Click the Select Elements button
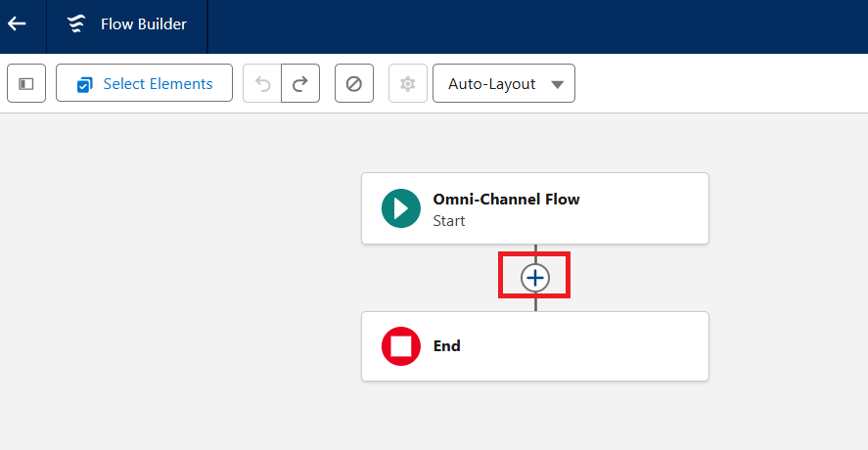This screenshot has width=868, height=450. click(144, 84)
